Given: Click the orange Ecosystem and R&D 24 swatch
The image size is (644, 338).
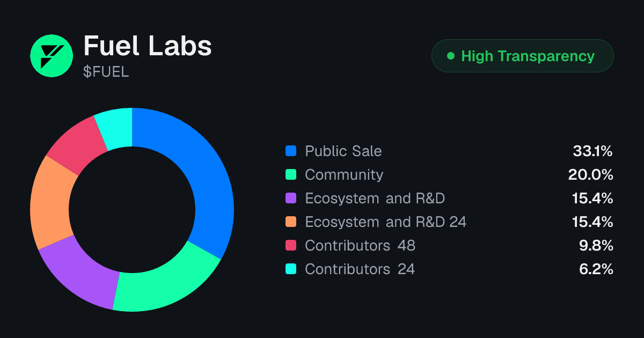Looking at the screenshot, I should (291, 222).
